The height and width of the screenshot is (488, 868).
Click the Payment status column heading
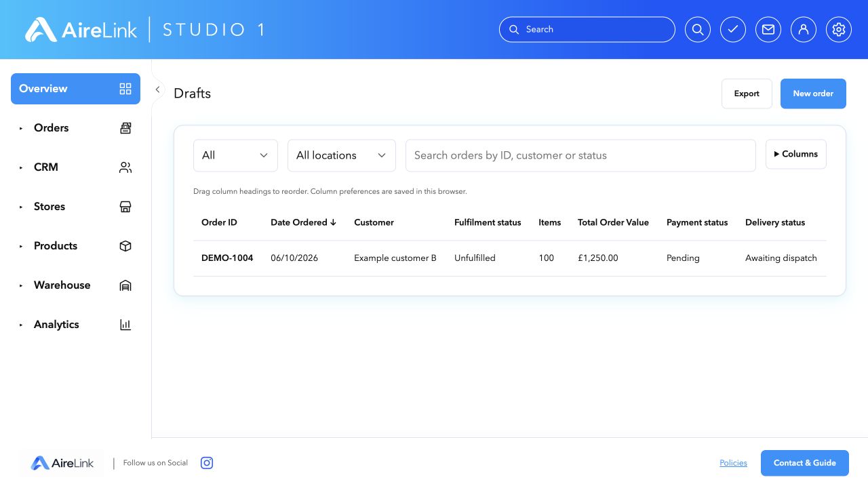[x=697, y=222]
